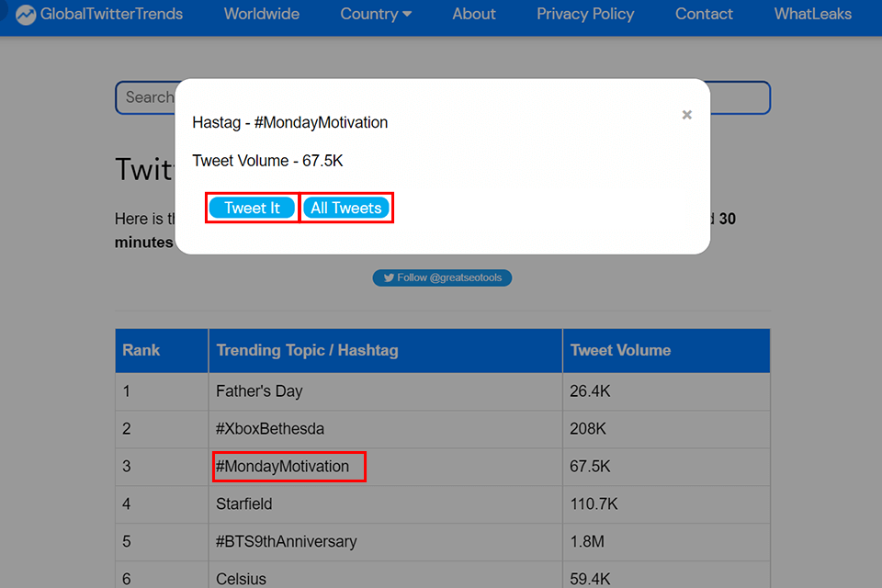Open the Privacy Policy page

tap(585, 14)
